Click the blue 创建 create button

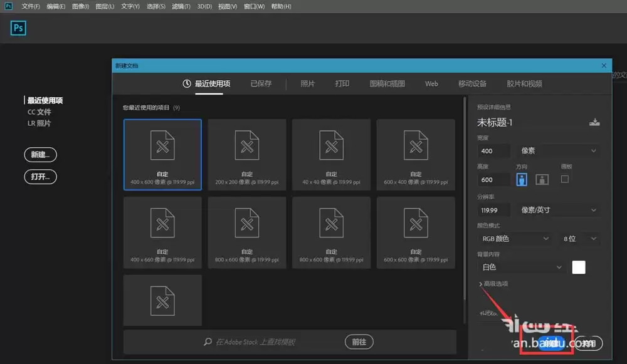pos(552,343)
